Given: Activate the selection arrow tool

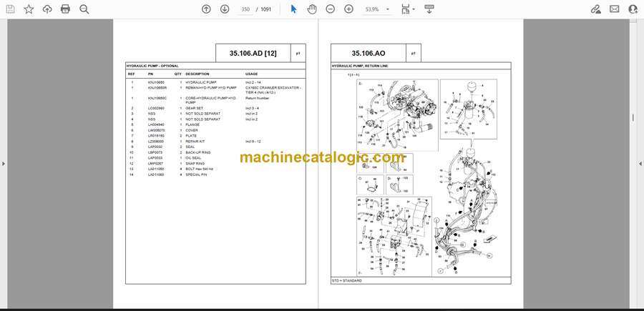Looking at the screenshot, I should (293, 9).
